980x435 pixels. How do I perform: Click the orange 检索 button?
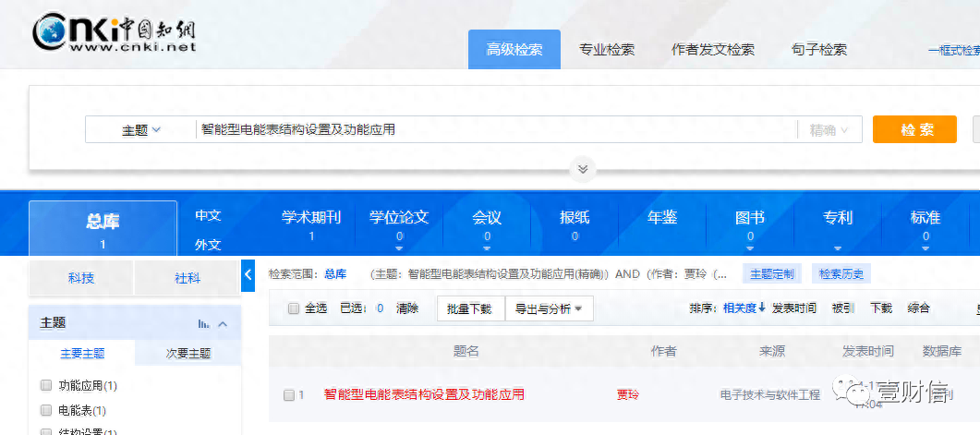[914, 129]
